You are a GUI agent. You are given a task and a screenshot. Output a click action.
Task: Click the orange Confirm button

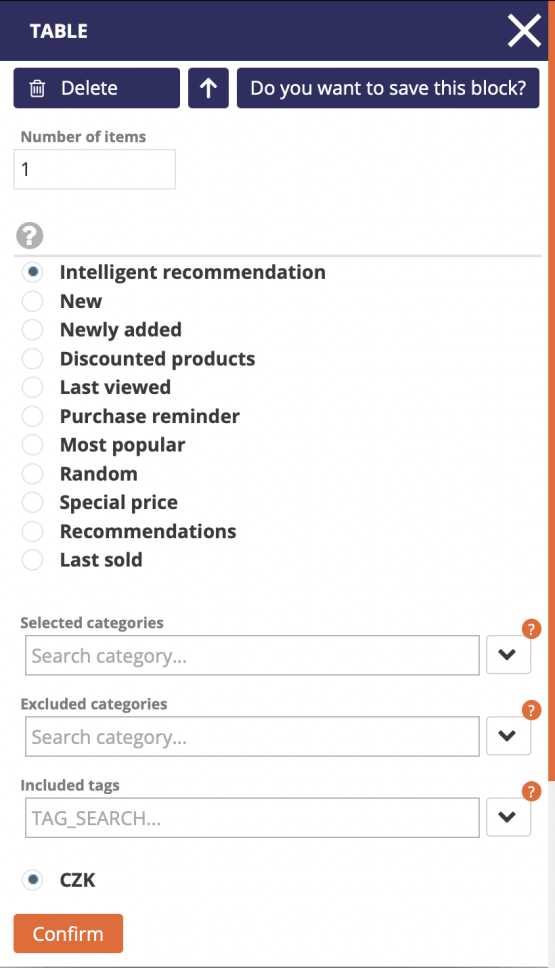(x=68, y=933)
